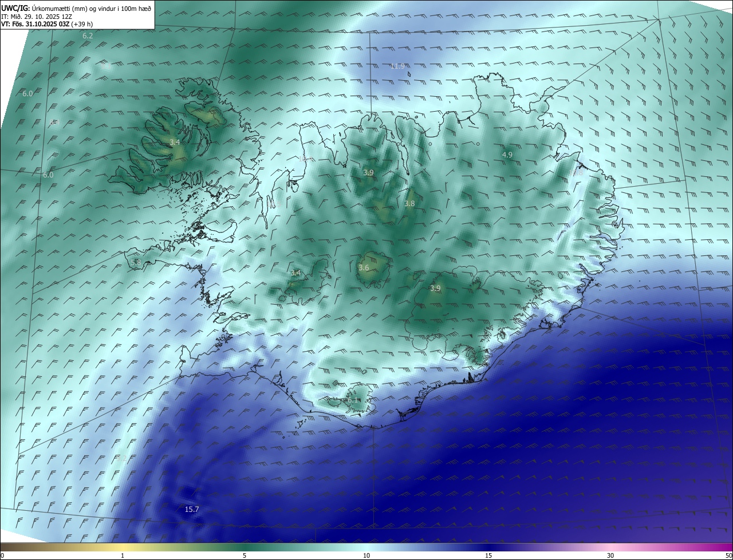733x560 pixels.
Task: Click the 15.7 value label over the ocean
Action: click(192, 509)
